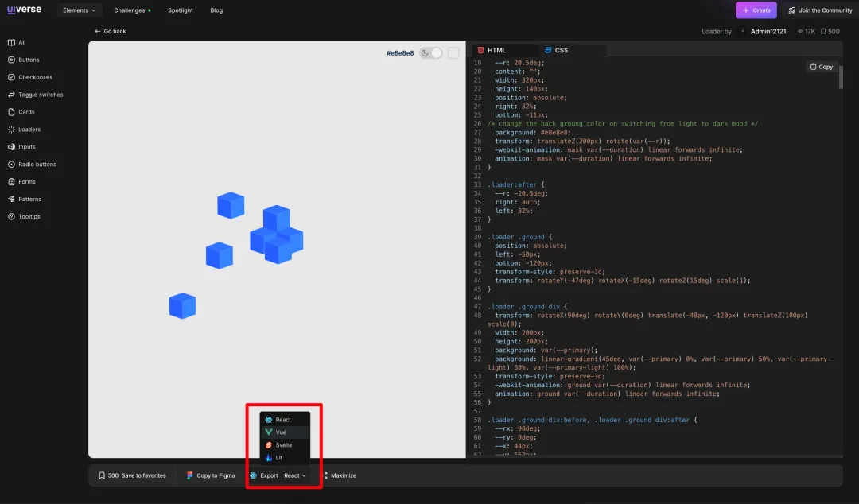Open the background color swatch picker
859x504 pixels.
pyautogui.click(x=453, y=53)
